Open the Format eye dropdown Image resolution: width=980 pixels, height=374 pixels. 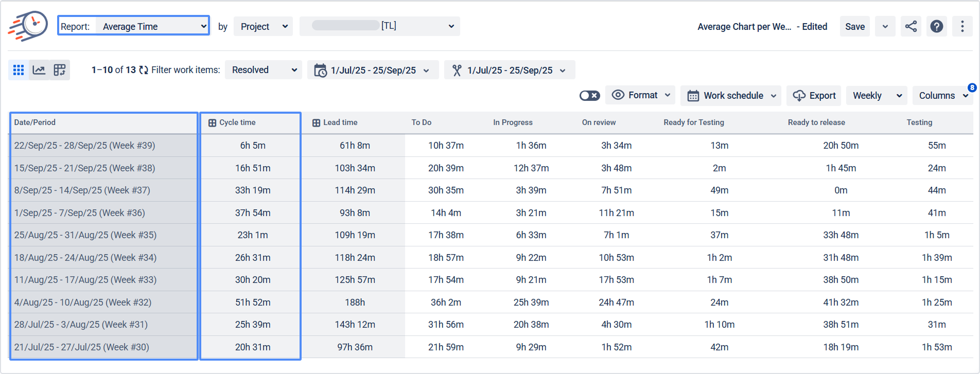click(x=641, y=95)
